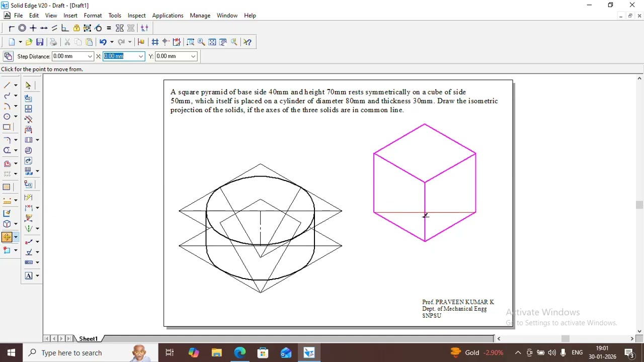Screen dimensions: 644x362
Task: Click the Select arrow tool
Action: point(28,85)
